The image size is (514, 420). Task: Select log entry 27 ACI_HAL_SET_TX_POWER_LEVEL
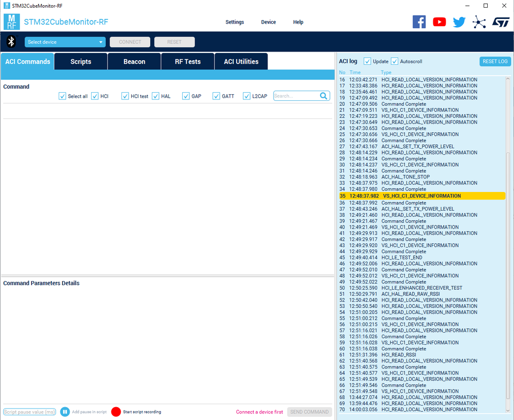[422, 147]
